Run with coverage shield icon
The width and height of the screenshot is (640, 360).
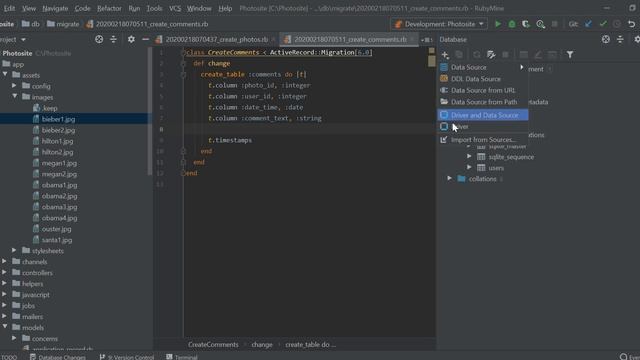[526, 24]
